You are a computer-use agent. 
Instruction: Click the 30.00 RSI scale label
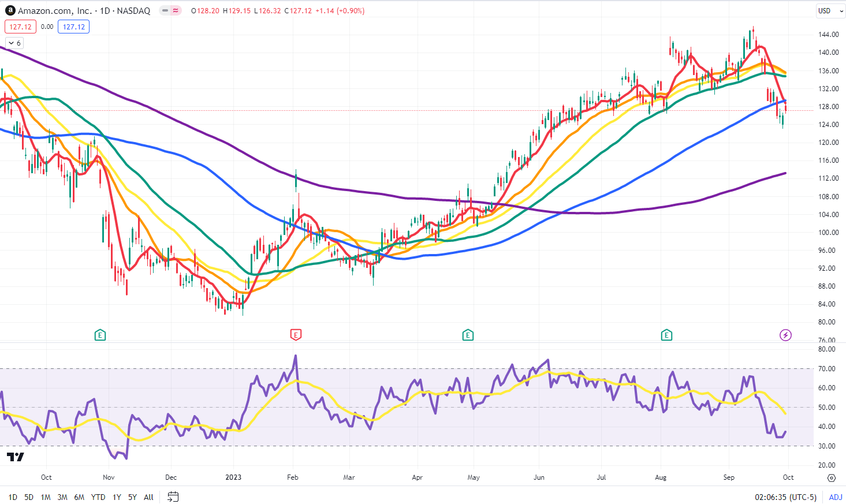(827, 446)
